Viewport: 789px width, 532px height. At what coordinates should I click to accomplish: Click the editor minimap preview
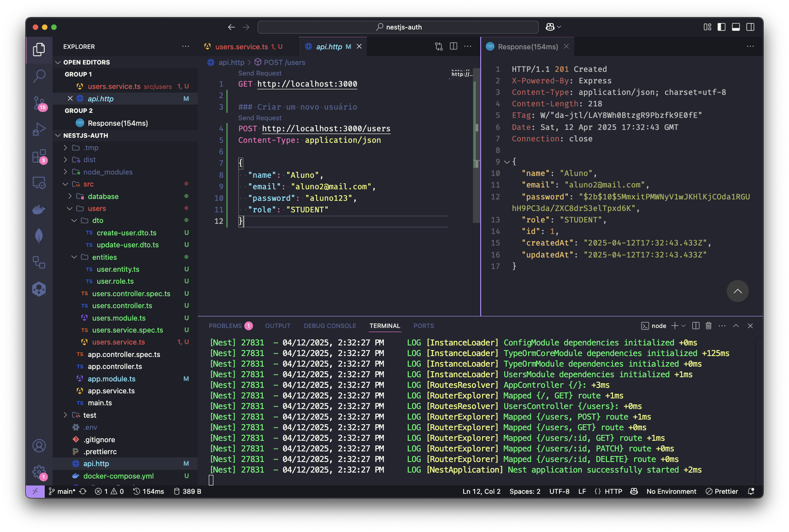(x=461, y=74)
